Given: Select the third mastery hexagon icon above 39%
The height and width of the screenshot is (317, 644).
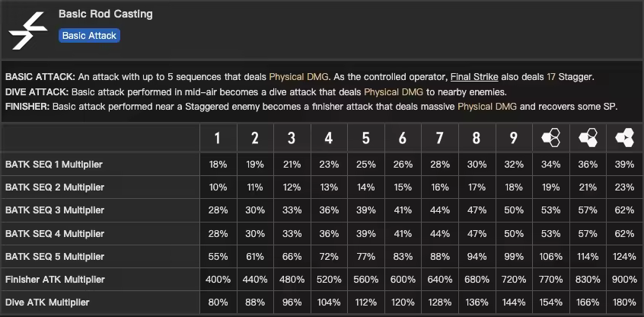Looking at the screenshot, I should [625, 138].
